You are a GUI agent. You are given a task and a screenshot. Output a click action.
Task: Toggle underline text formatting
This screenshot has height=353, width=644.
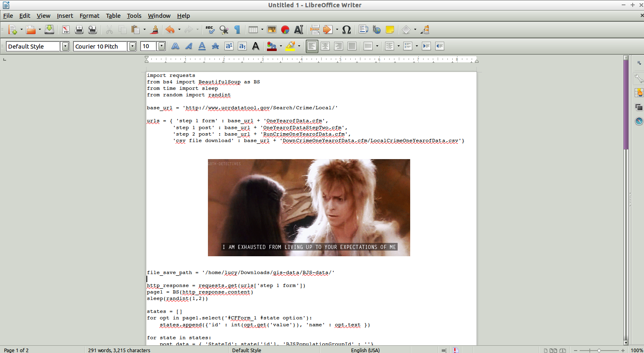point(202,46)
